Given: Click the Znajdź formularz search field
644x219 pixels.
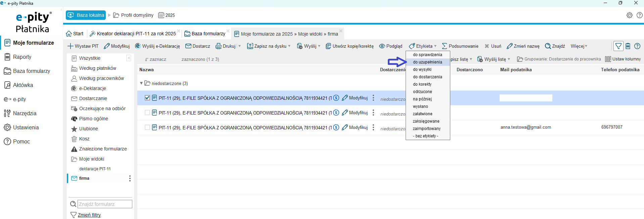Looking at the screenshot, I should click(x=105, y=204).
